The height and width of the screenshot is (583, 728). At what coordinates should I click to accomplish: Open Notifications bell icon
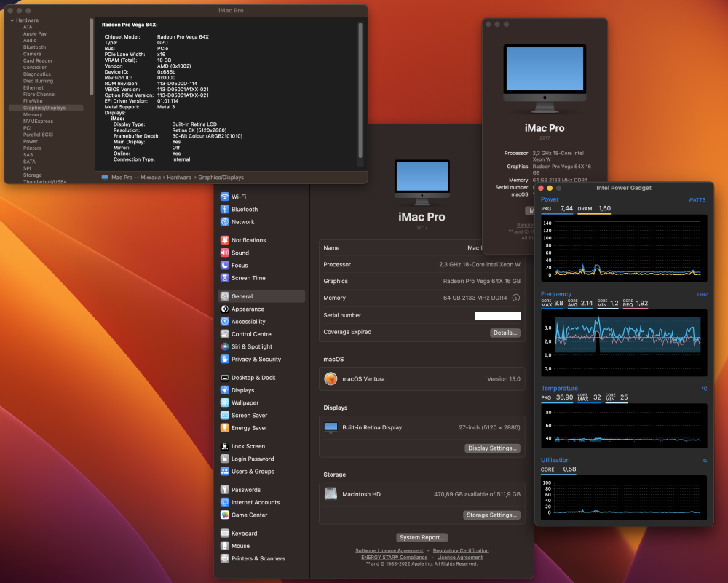coord(225,240)
